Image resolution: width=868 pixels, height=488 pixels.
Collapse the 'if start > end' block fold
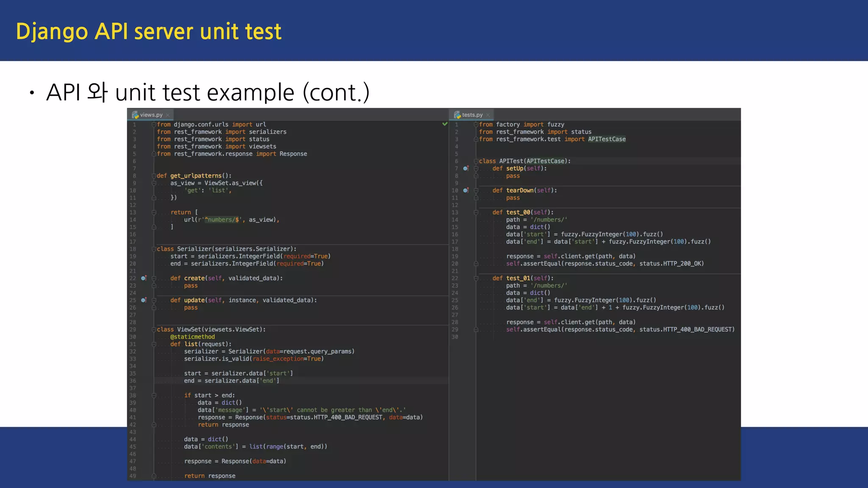[x=154, y=396]
